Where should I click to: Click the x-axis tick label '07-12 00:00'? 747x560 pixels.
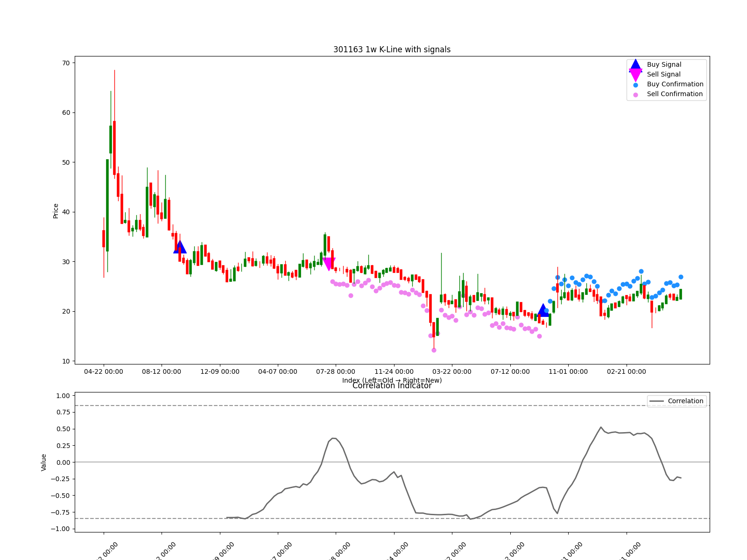(510, 371)
